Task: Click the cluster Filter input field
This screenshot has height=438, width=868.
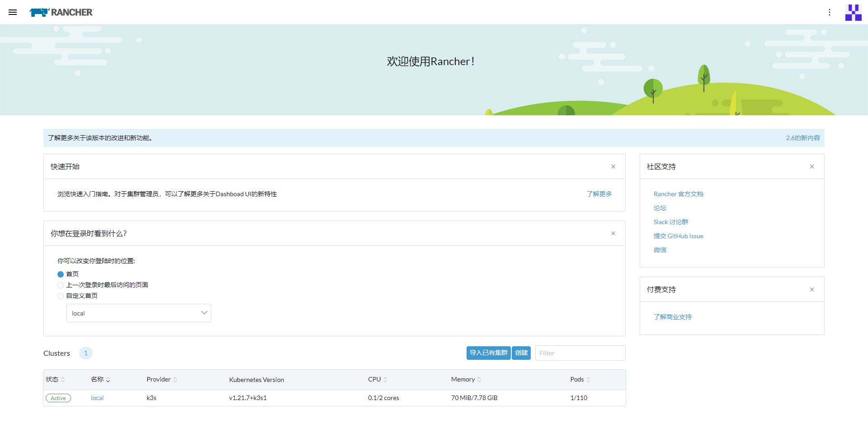Action: pyautogui.click(x=580, y=353)
